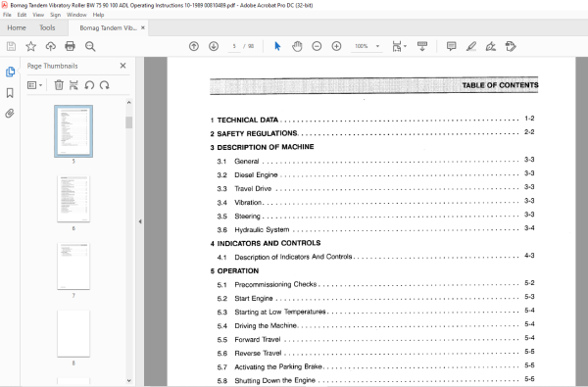
Task: Add document to starred favorites
Action: (30, 46)
